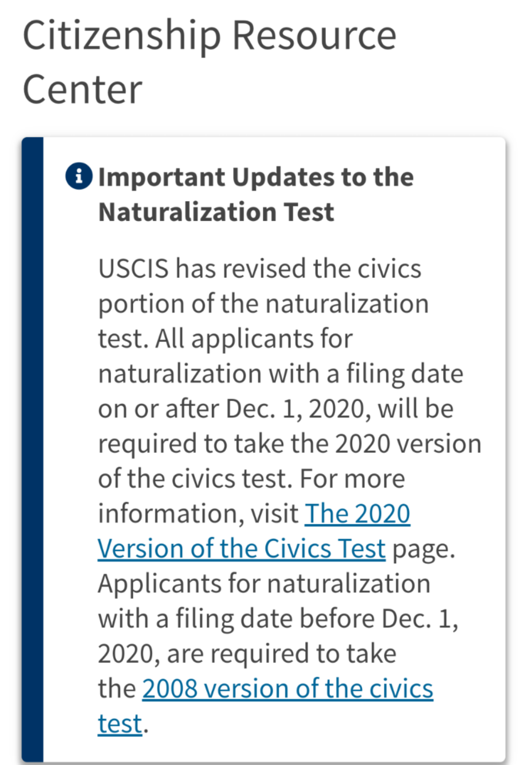Click the word 'USCIS' starting the paragraph
Screen dimensions: 532x765
133,269
